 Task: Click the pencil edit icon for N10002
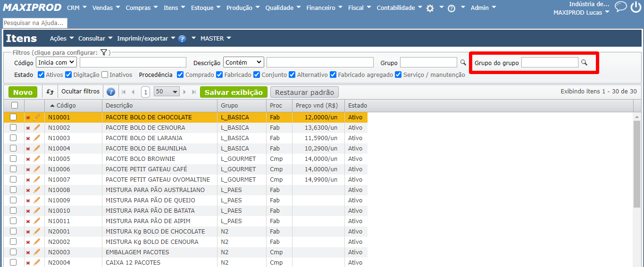[x=37, y=127]
